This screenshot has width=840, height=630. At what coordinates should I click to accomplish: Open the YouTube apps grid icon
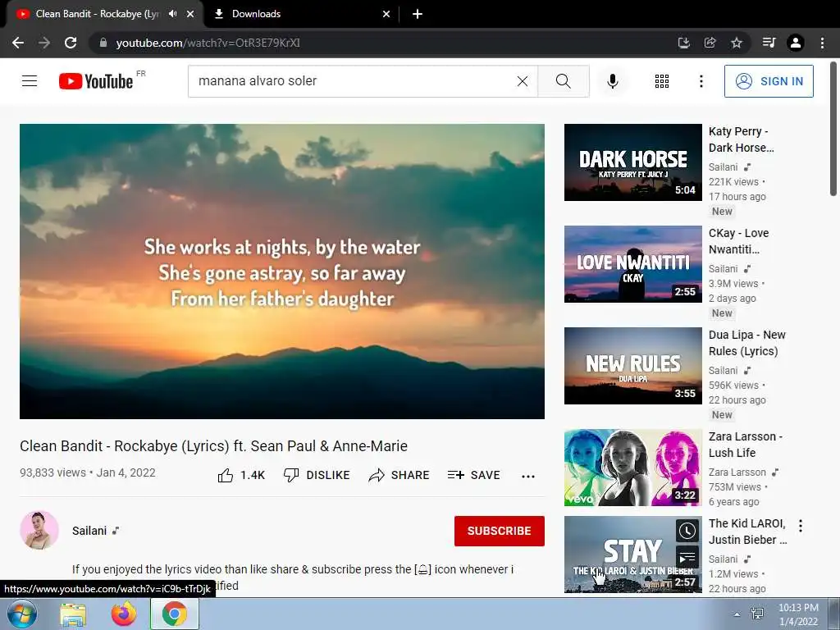point(662,81)
